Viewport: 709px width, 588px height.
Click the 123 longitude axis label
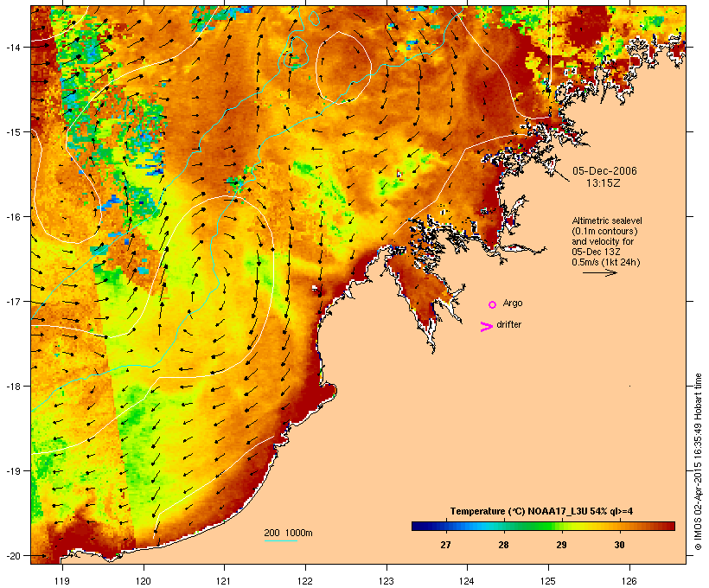click(386, 581)
